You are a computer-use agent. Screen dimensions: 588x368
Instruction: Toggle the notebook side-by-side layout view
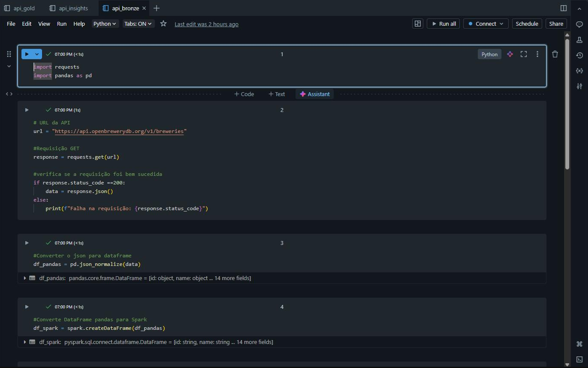coord(417,24)
